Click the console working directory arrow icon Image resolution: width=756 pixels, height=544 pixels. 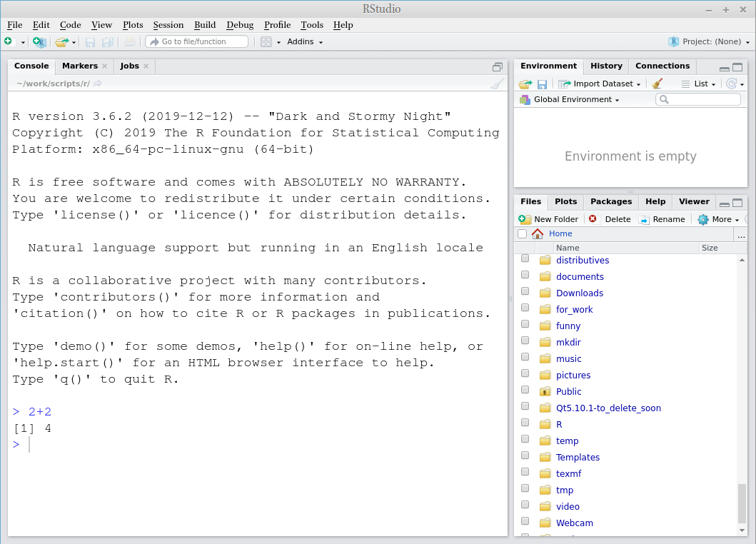(98, 84)
